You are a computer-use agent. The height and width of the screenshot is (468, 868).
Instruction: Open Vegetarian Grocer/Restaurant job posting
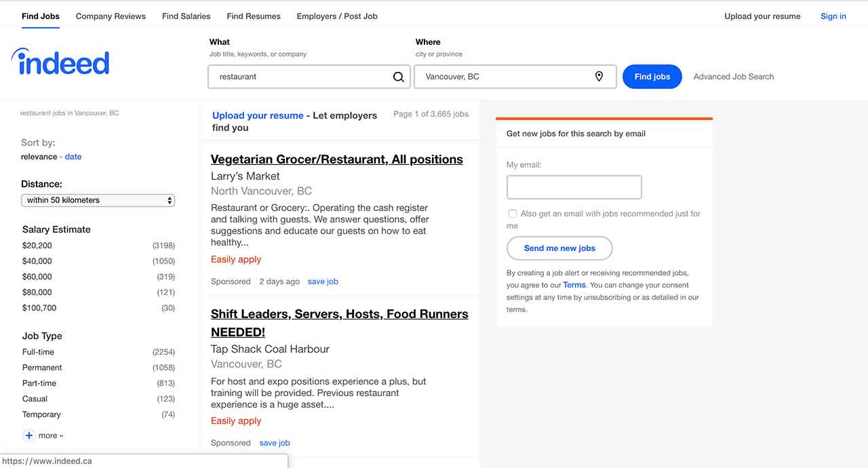tap(336, 159)
